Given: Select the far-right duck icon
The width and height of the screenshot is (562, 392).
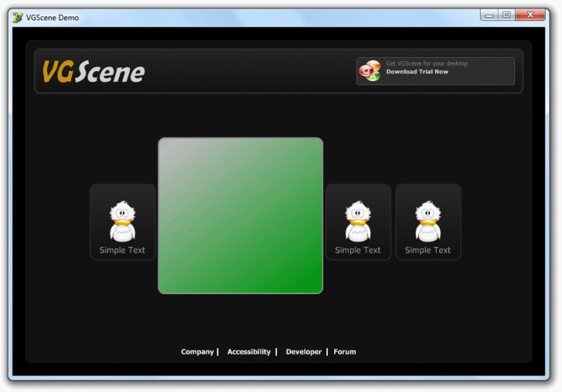Looking at the screenshot, I should coord(427,221).
